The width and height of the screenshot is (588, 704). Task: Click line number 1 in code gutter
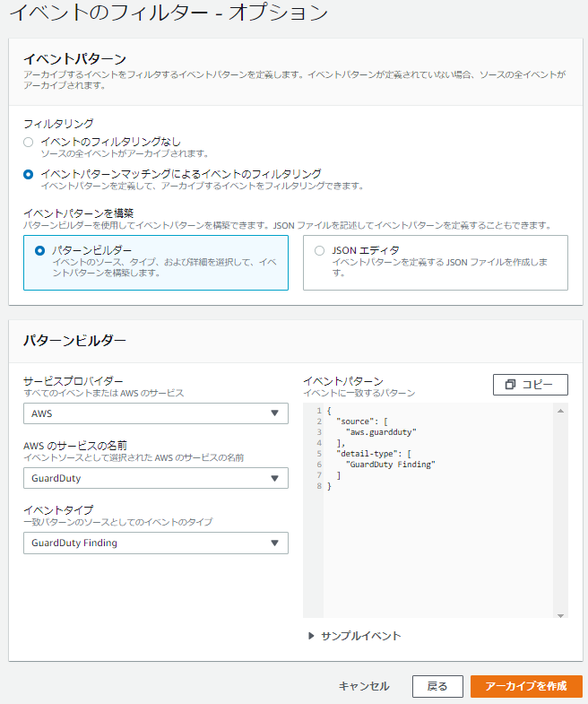319,411
